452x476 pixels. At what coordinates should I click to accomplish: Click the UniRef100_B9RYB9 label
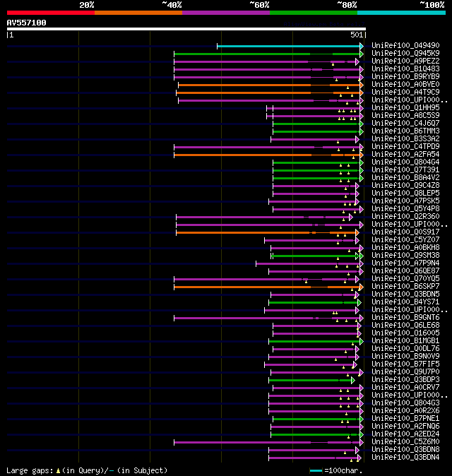(x=405, y=77)
